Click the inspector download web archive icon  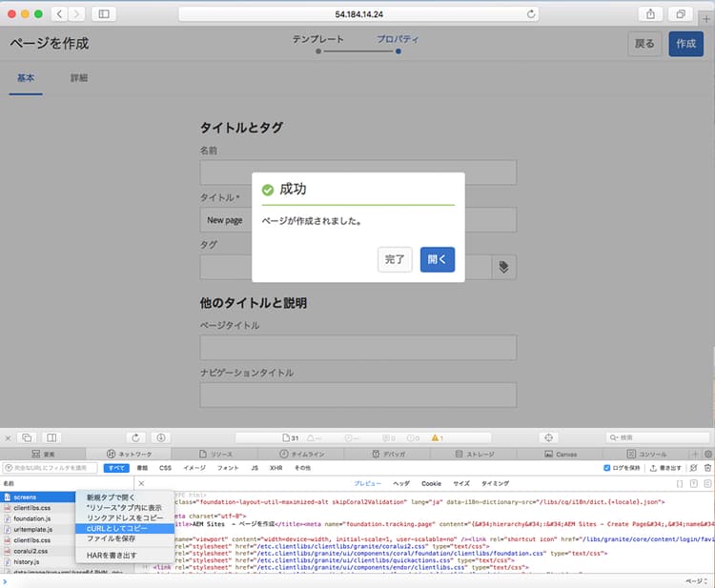pos(161,438)
